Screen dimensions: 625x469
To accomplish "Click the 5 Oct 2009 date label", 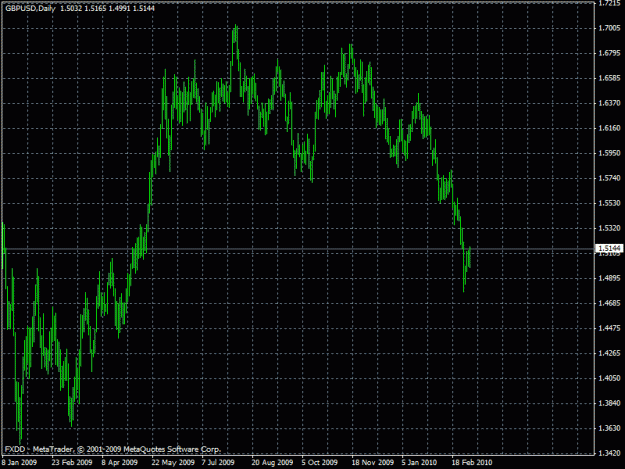I will click(320, 463).
